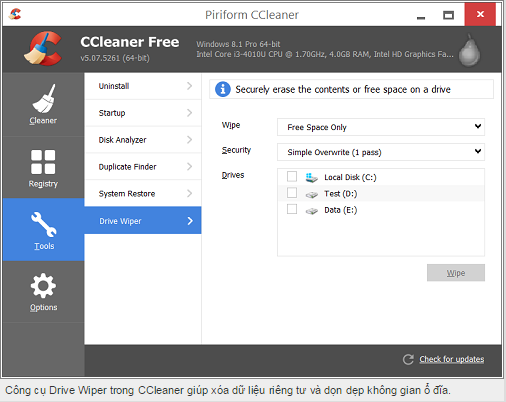
Task: Close the Piriform CCleaner window
Action: coord(480,14)
